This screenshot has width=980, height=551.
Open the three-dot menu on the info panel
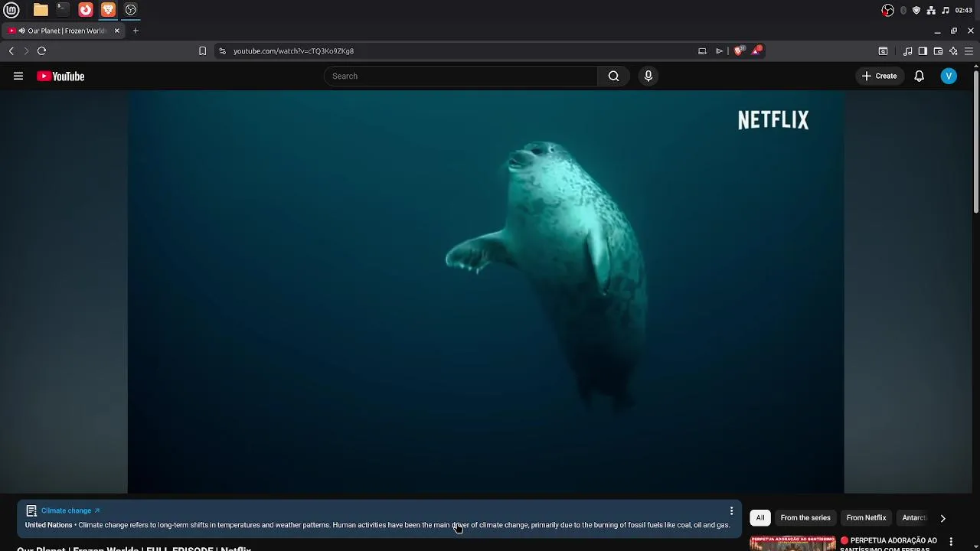pyautogui.click(x=731, y=510)
